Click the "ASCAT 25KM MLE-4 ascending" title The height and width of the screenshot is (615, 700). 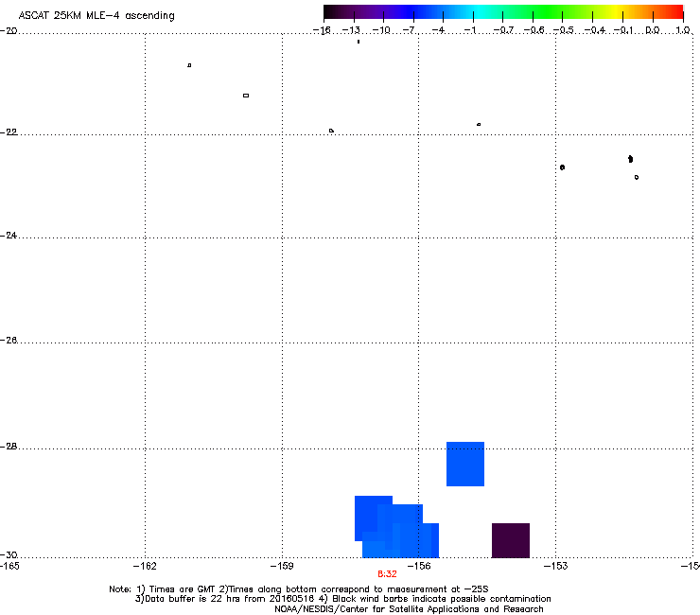96,16
